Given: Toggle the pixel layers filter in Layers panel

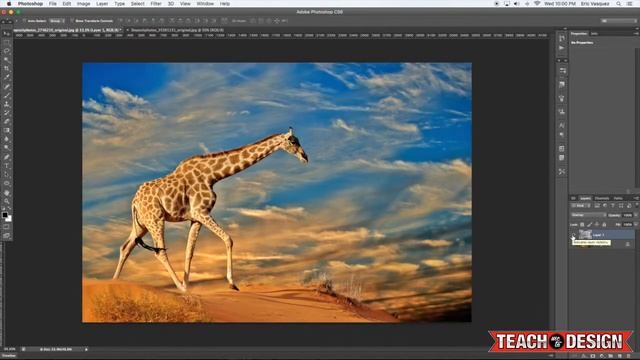Looking at the screenshot, I should (x=597, y=206).
